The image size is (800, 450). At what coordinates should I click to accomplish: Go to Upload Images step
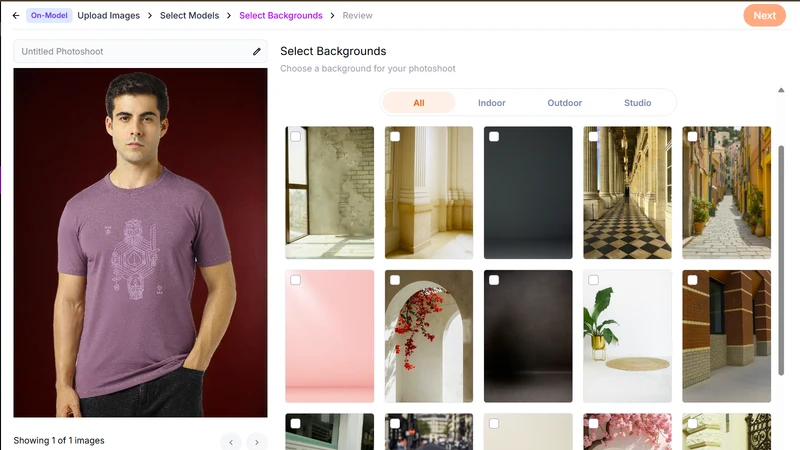109,15
